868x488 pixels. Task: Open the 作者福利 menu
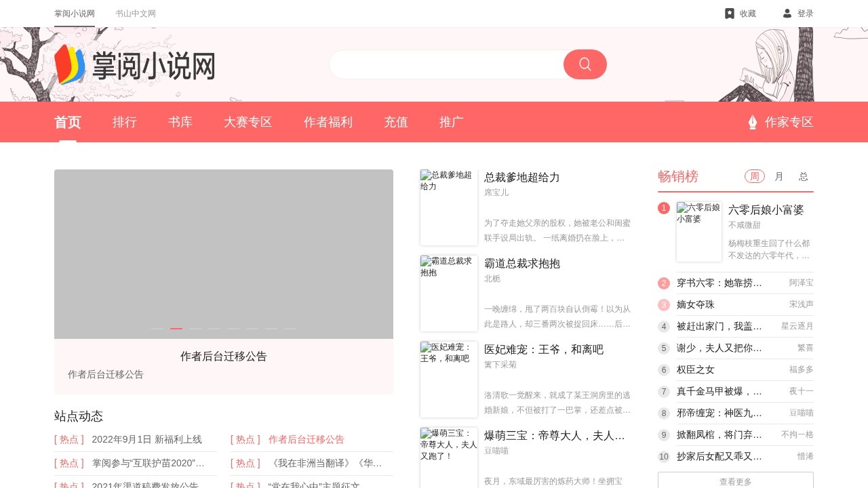(328, 122)
